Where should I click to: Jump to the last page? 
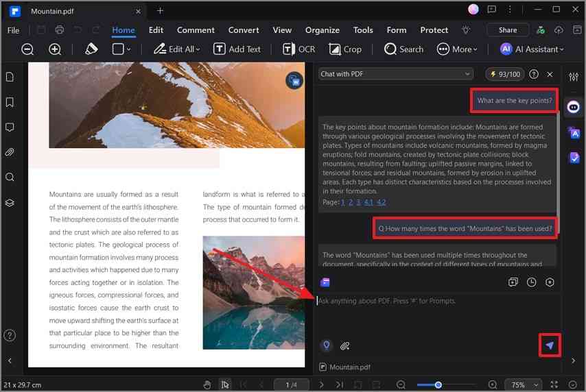point(340,384)
